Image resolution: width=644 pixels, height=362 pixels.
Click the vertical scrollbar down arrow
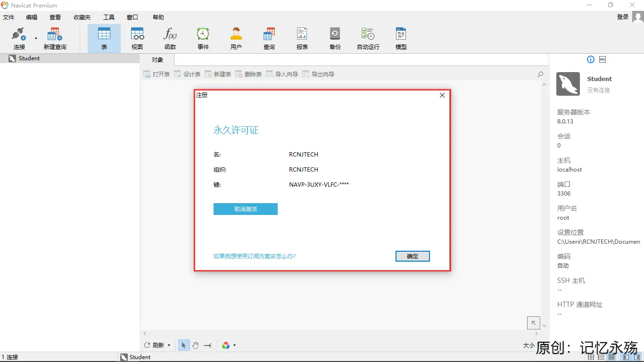click(x=545, y=326)
